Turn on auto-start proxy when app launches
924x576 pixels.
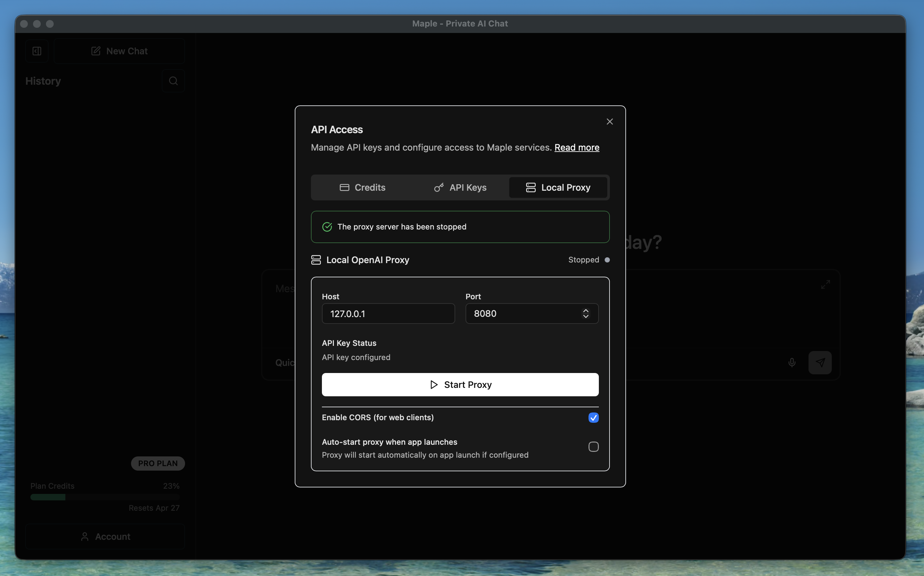tap(593, 446)
